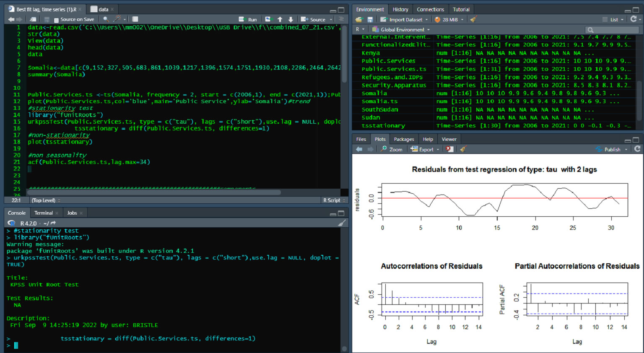View current working directory arrow icon
Screen dimensions: 644x353
coord(53,223)
